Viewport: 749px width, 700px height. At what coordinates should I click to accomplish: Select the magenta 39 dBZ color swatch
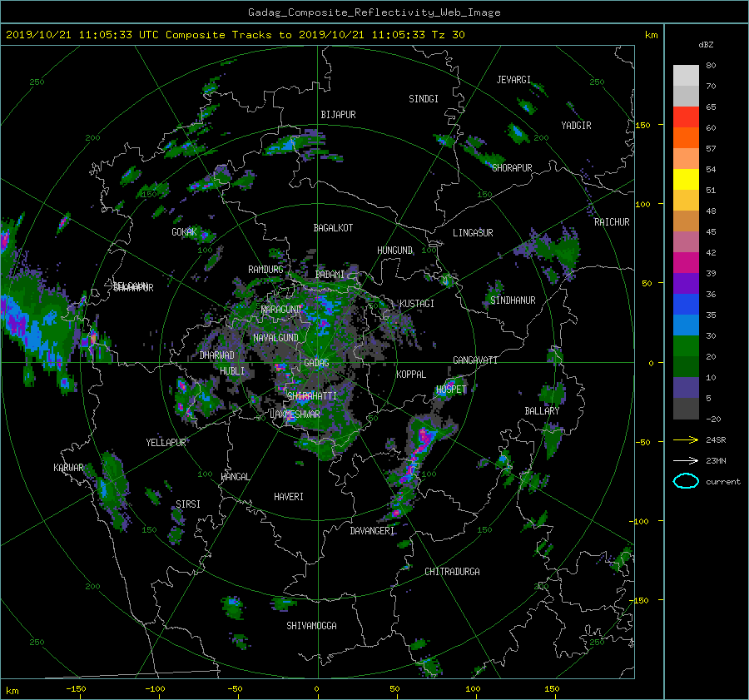tap(686, 263)
